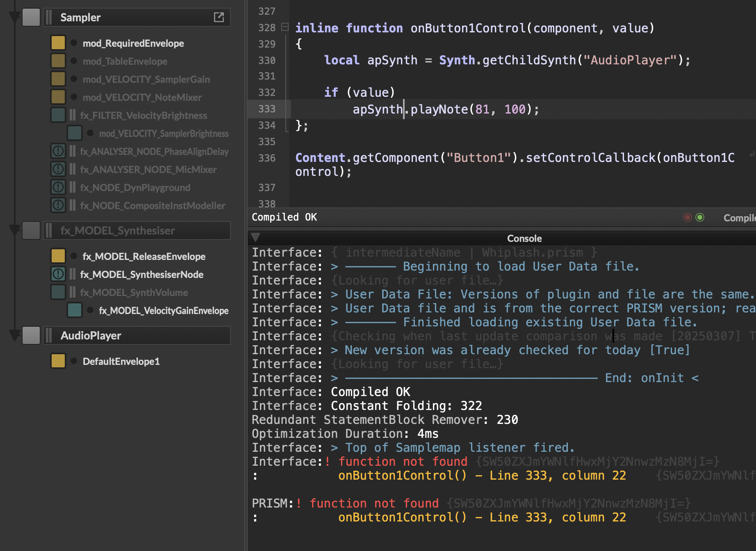Click fx_FILTER_VelocityBrightness teal square
The image size is (756, 551).
(x=58, y=115)
